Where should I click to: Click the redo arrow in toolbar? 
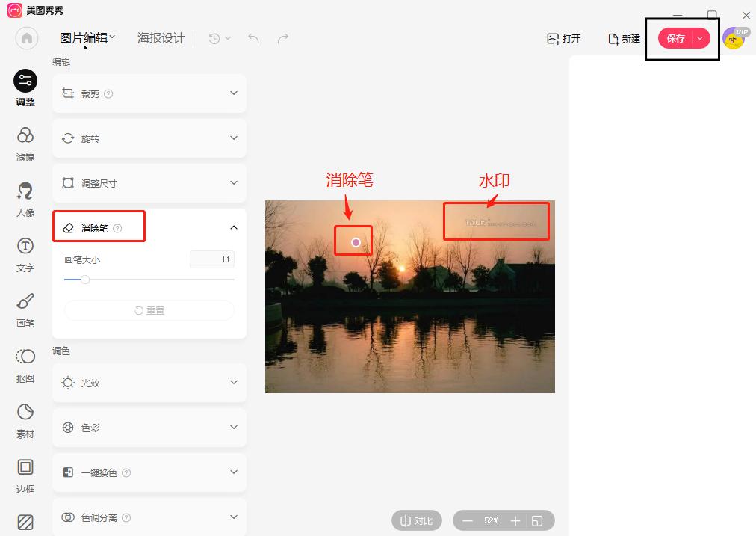(283, 38)
